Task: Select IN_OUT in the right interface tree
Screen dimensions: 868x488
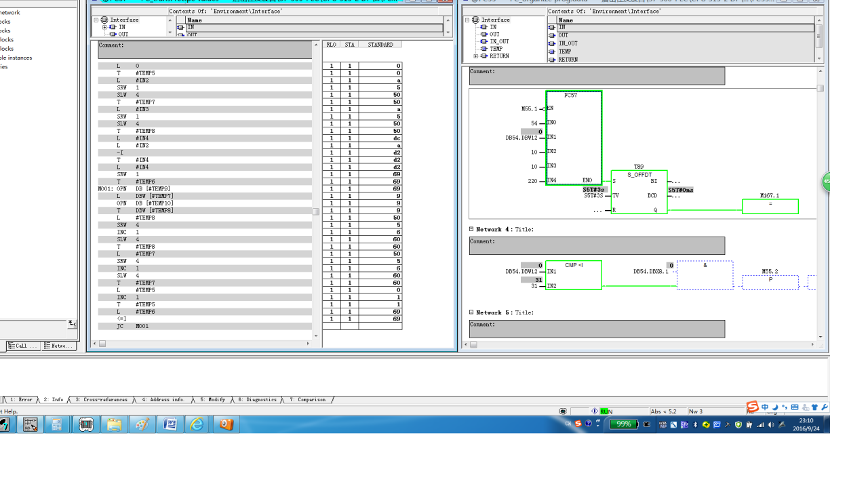Action: click(x=499, y=41)
